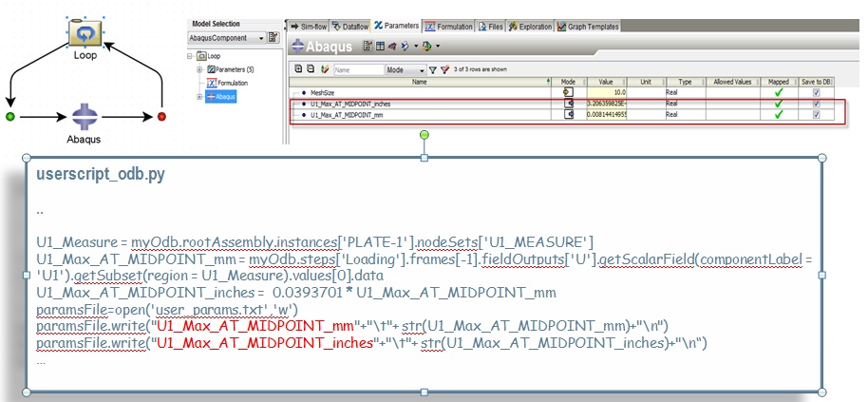The image size is (868, 402).
Task: Click the value cell starting 3.206359825E
Action: [606, 104]
